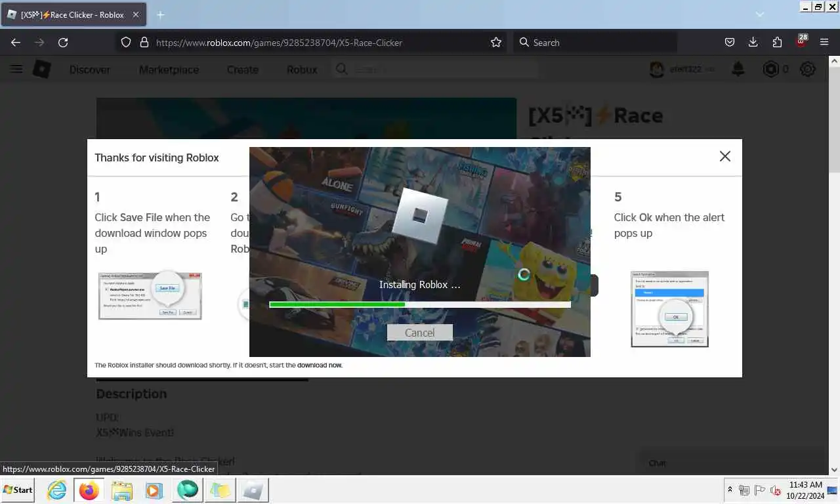The width and height of the screenshot is (840, 504).
Task: Open Roblox notifications bell
Action: pos(738,69)
